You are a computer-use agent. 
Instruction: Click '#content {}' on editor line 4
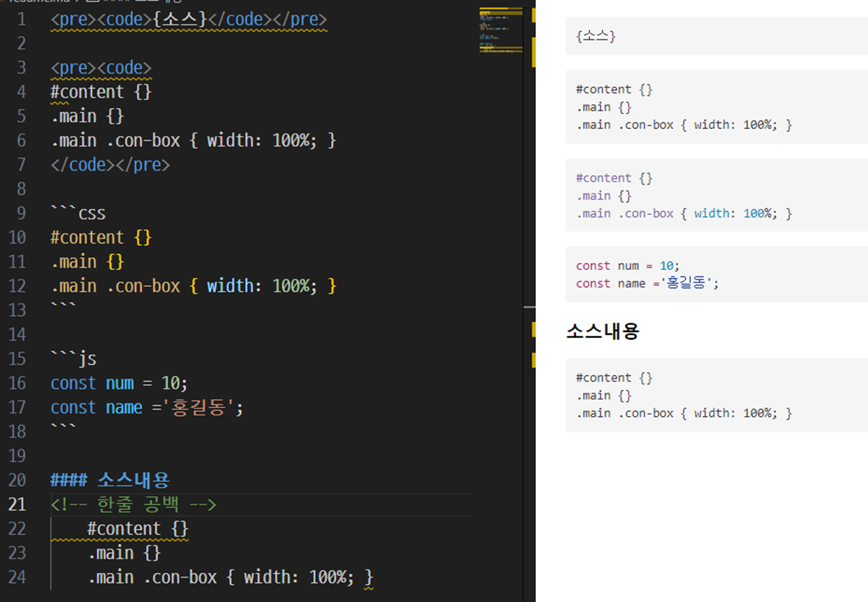(x=101, y=92)
